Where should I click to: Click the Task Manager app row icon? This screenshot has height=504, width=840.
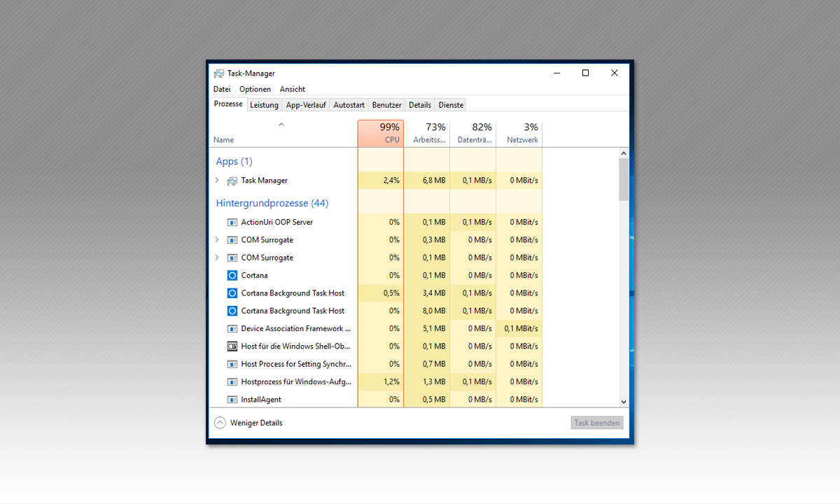click(232, 181)
